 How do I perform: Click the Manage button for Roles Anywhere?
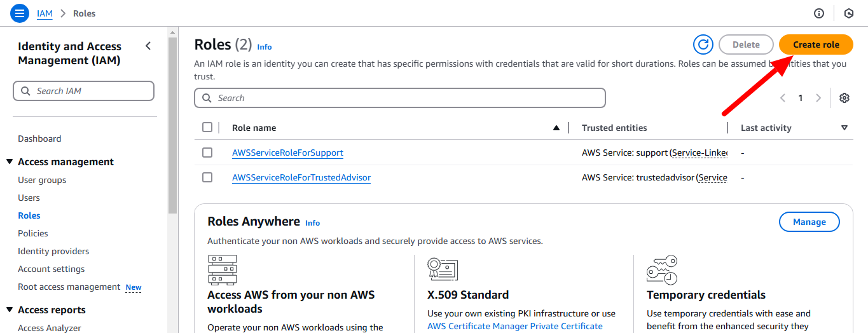tap(809, 222)
